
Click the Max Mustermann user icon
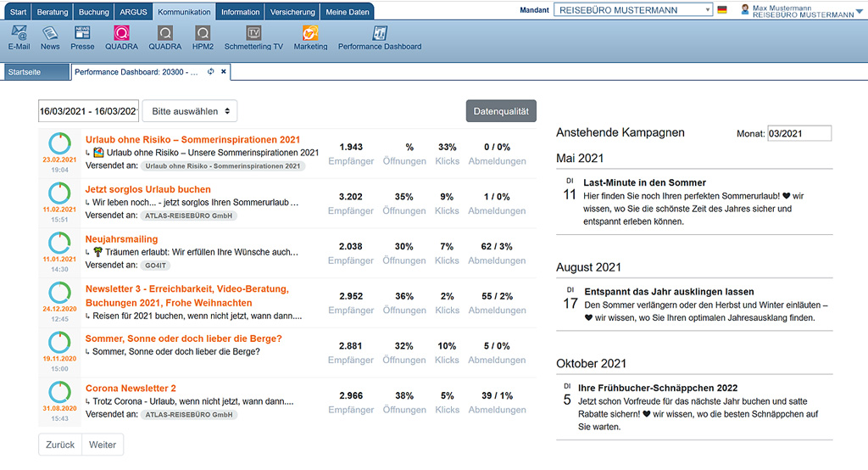point(745,9)
